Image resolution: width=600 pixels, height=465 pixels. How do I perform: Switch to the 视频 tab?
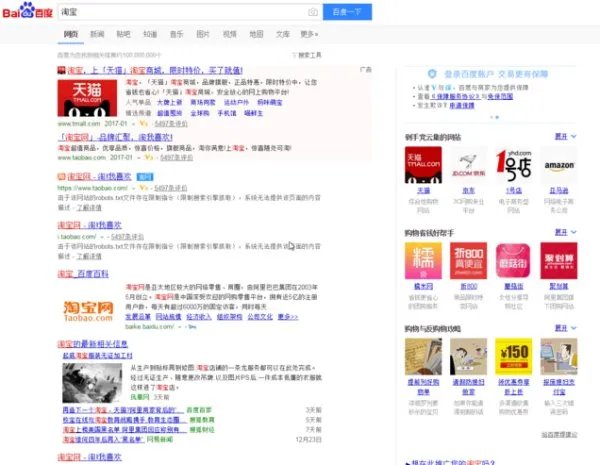[230, 34]
